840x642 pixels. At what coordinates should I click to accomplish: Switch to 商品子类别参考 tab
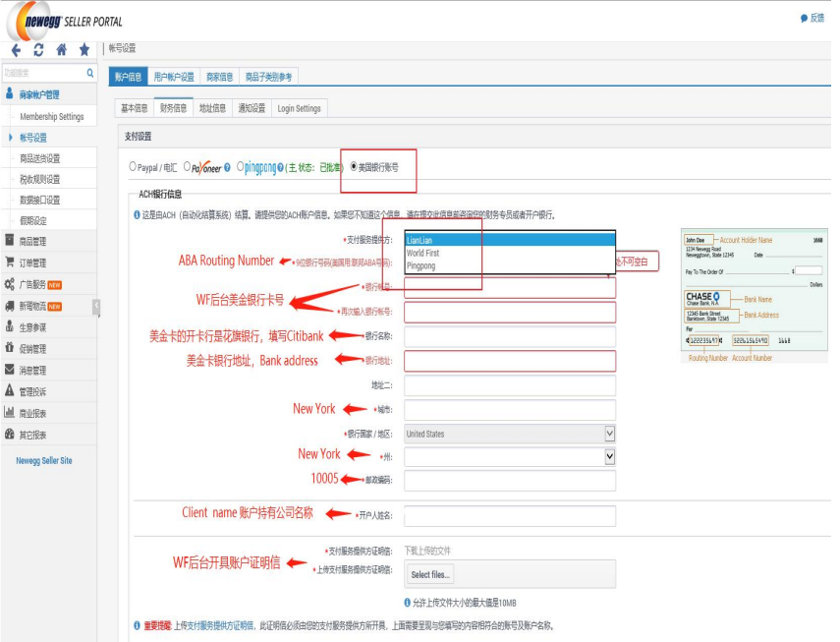pyautogui.click(x=268, y=77)
